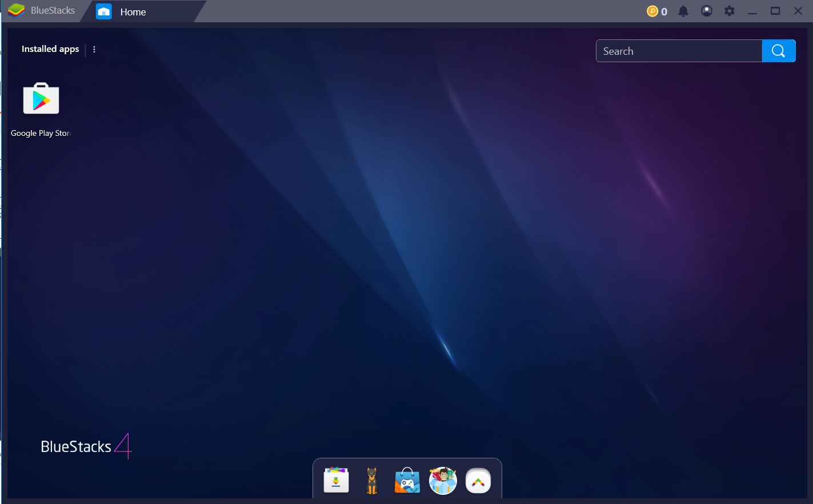
Task: Click the Installed apps heading
Action: [x=50, y=49]
